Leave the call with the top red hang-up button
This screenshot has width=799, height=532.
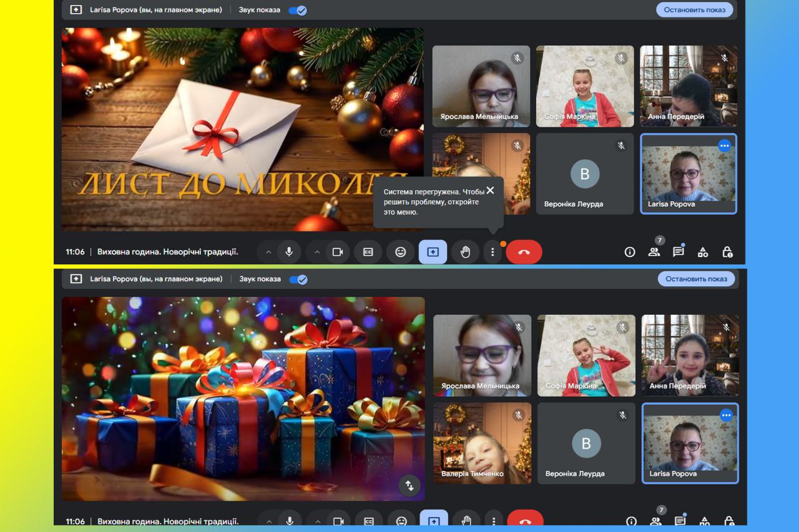(x=524, y=252)
